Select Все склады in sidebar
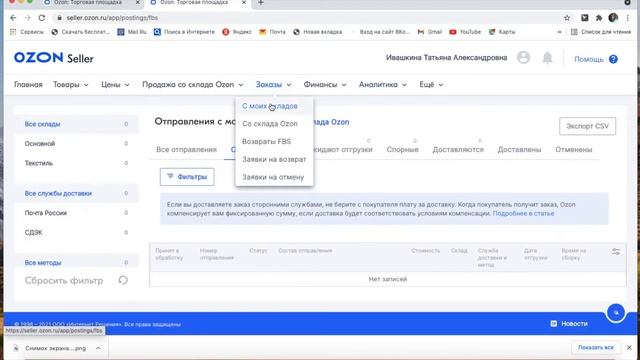This screenshot has width=640, height=360. tap(76, 124)
